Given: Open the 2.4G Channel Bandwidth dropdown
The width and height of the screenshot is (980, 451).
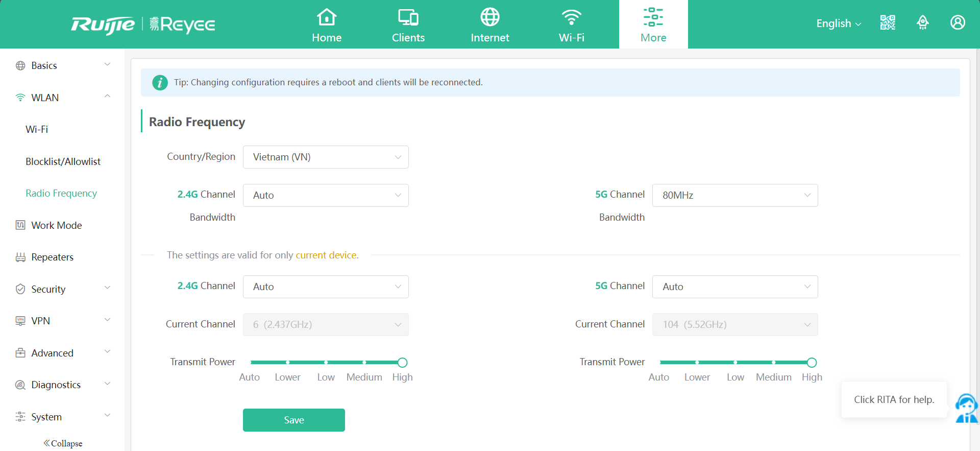Looking at the screenshot, I should click(326, 195).
